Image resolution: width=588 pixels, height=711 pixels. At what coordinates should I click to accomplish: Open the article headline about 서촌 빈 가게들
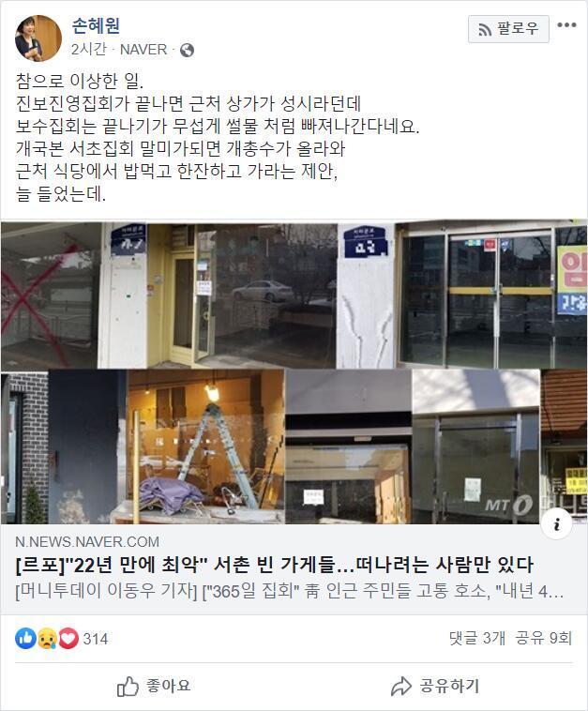click(x=274, y=565)
